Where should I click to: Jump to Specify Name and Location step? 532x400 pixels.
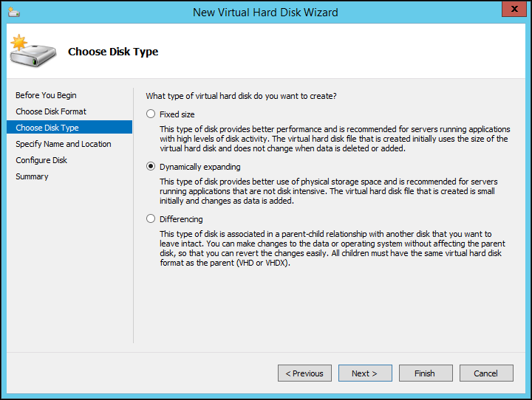[x=64, y=144]
